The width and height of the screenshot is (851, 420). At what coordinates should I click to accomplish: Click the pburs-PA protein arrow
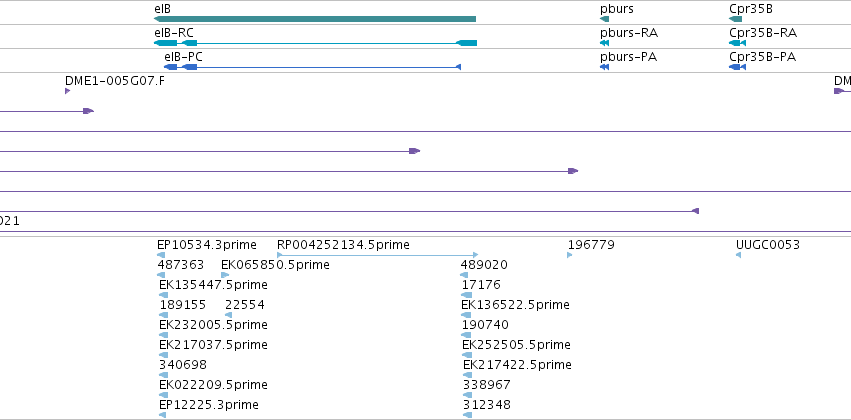(605, 67)
